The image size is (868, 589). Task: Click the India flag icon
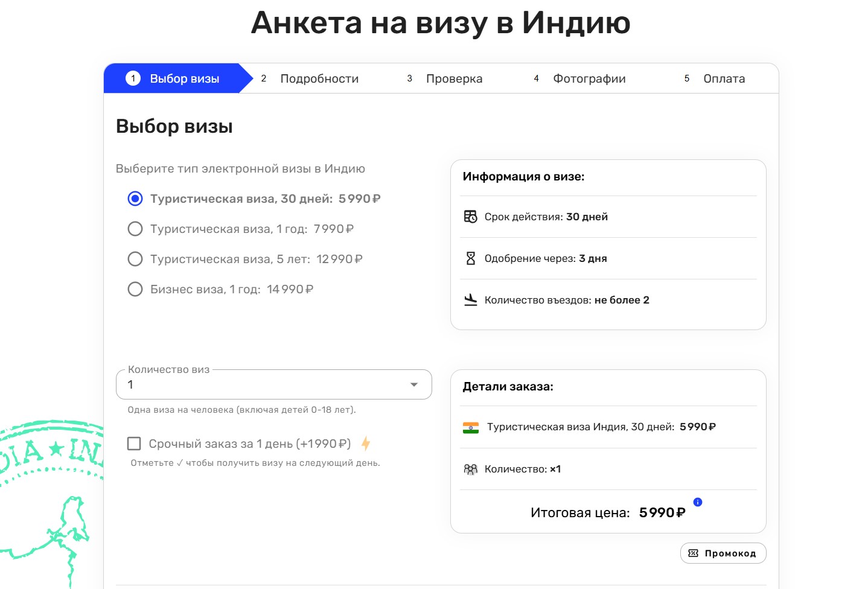point(471,427)
